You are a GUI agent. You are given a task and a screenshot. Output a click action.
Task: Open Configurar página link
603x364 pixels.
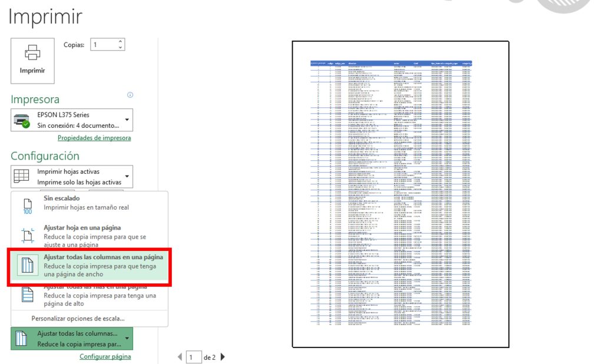pyautogui.click(x=105, y=356)
